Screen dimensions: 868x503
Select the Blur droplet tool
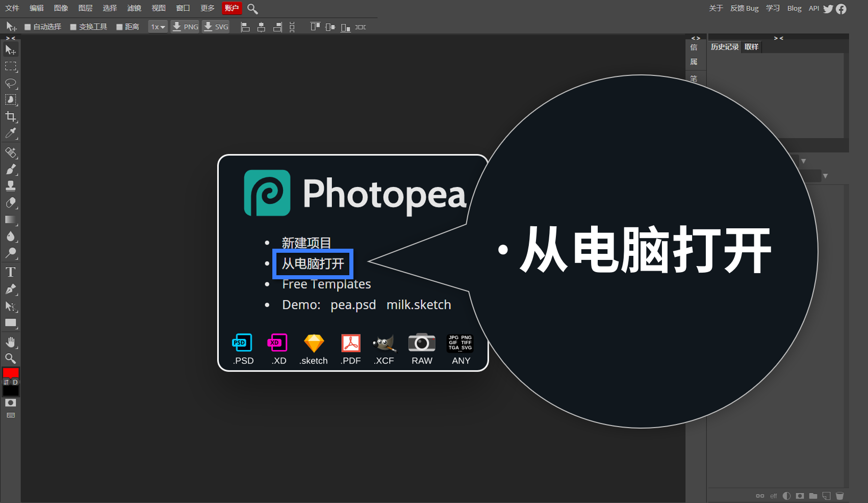pyautogui.click(x=10, y=236)
